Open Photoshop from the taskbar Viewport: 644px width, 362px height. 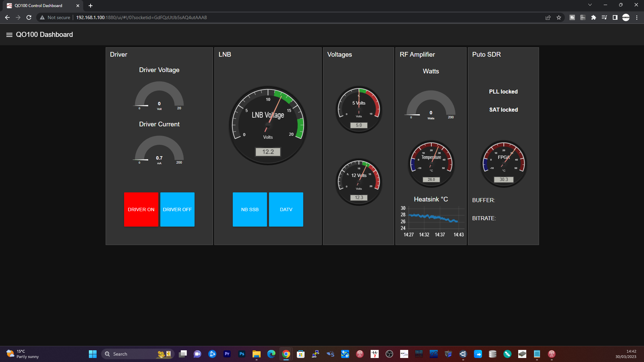coord(242,354)
